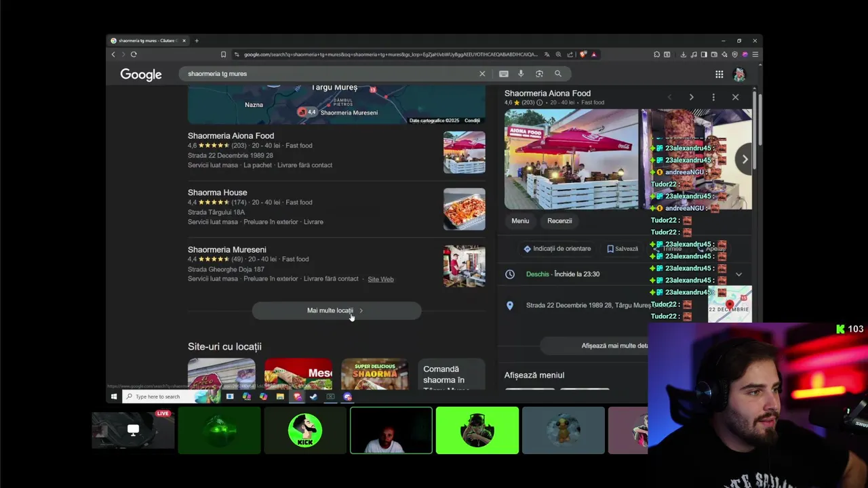Open the Google apps grid
The height and width of the screenshot is (488, 868).
719,74
